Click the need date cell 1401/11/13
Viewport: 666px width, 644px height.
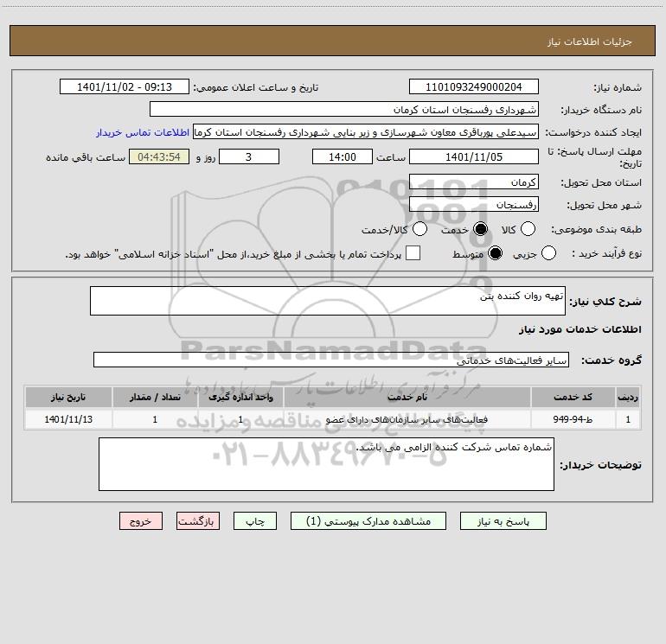(x=68, y=419)
